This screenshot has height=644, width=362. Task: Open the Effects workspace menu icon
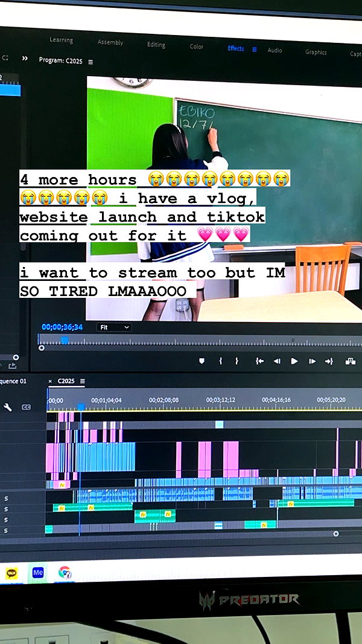(254, 50)
